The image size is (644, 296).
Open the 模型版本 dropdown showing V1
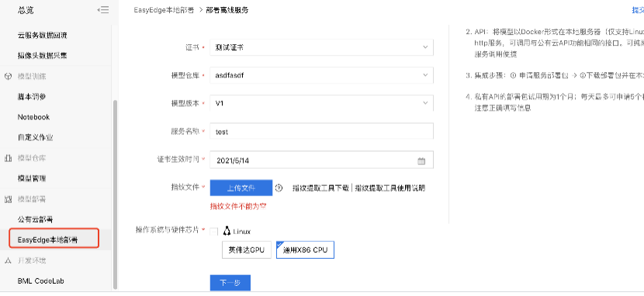coord(321,103)
